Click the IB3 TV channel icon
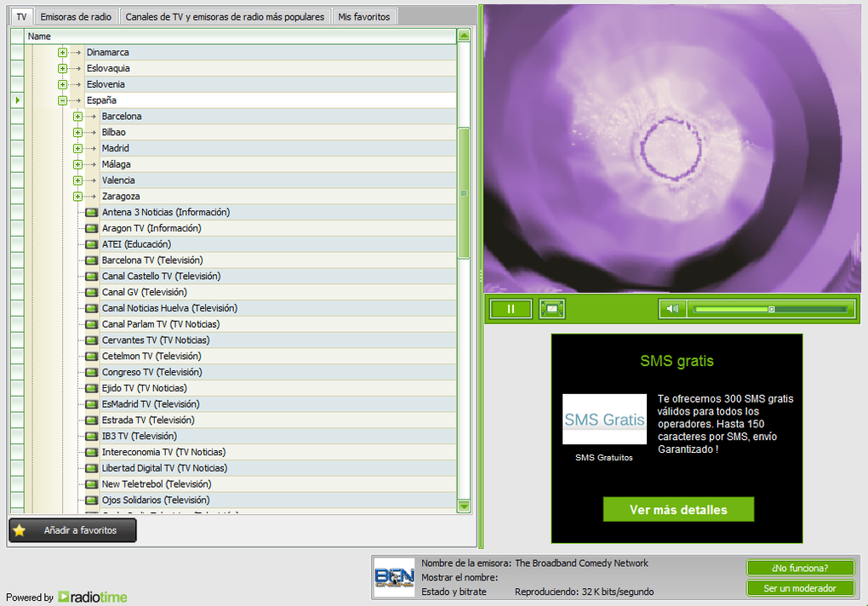Image resolution: width=868 pixels, height=606 pixels. [x=91, y=436]
